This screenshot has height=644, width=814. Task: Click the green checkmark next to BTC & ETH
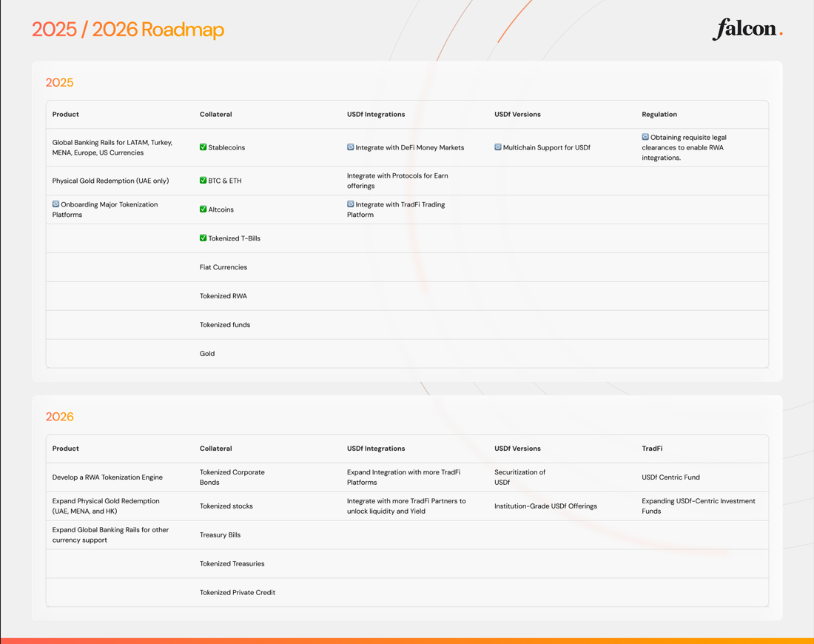click(203, 181)
